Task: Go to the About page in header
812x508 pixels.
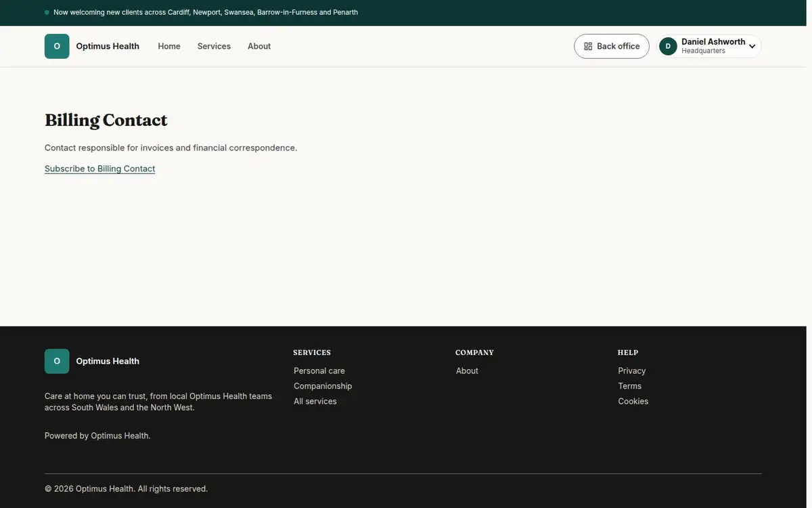Action: tap(259, 46)
